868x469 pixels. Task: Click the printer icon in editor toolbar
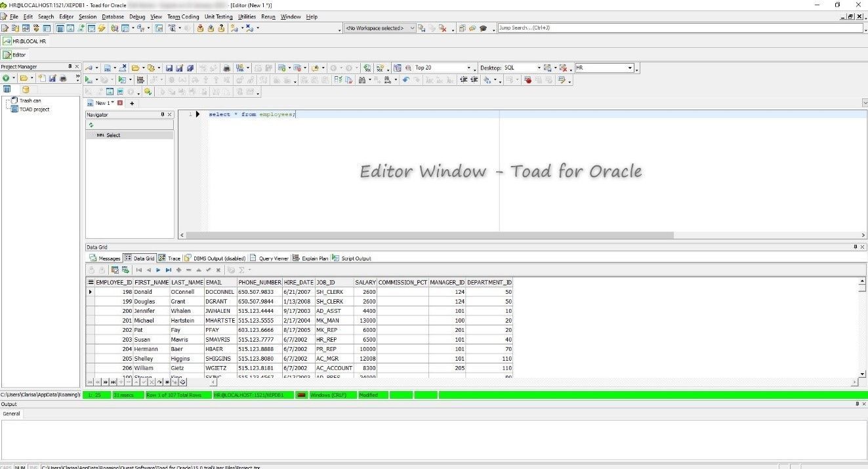(x=227, y=68)
